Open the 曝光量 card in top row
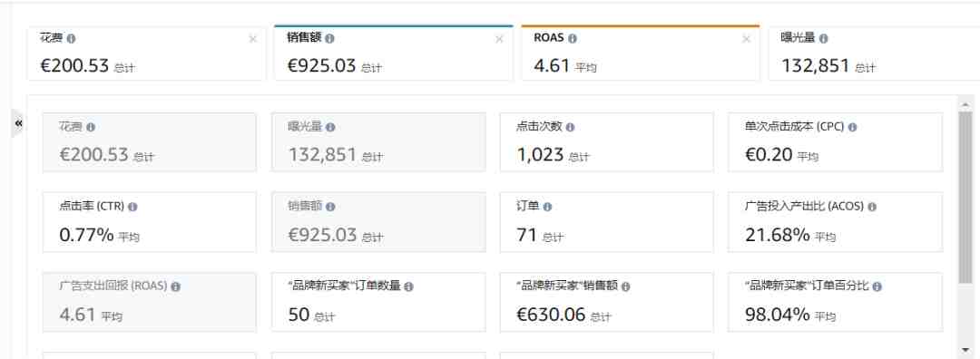980x359 pixels. pyautogui.click(x=874, y=53)
